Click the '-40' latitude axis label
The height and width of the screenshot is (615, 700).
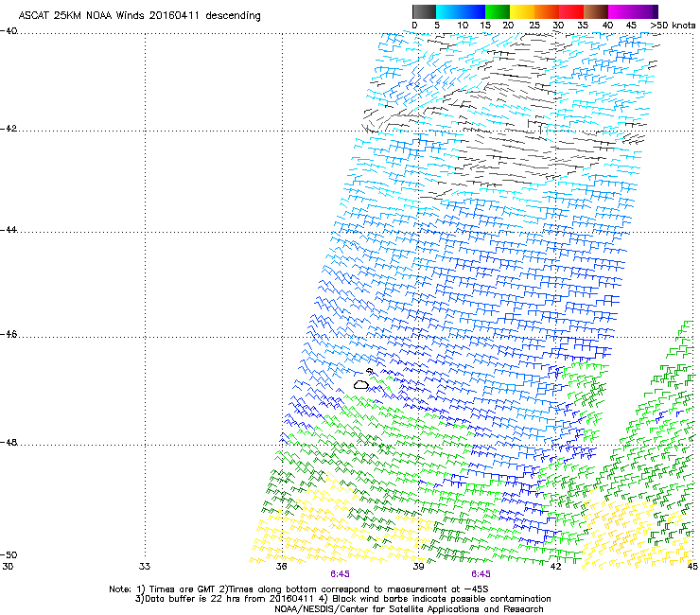pyautogui.click(x=9, y=31)
